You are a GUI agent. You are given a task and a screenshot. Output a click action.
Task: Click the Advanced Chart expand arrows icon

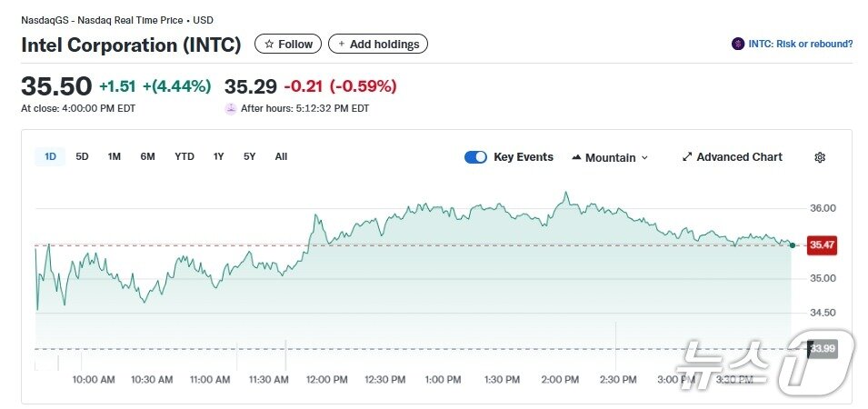click(x=687, y=157)
